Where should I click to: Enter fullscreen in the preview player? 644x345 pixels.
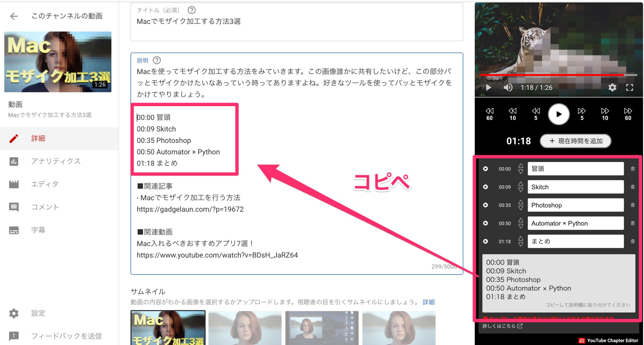629,88
